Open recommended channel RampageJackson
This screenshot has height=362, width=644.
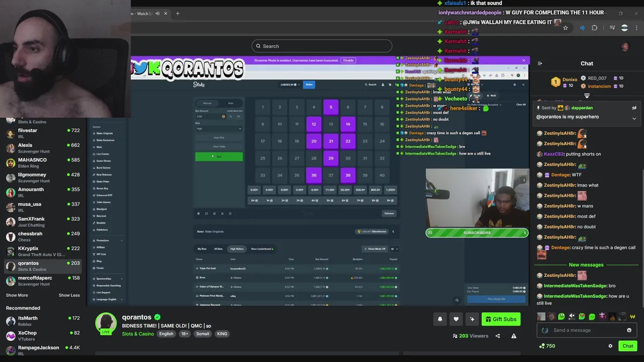click(44, 350)
